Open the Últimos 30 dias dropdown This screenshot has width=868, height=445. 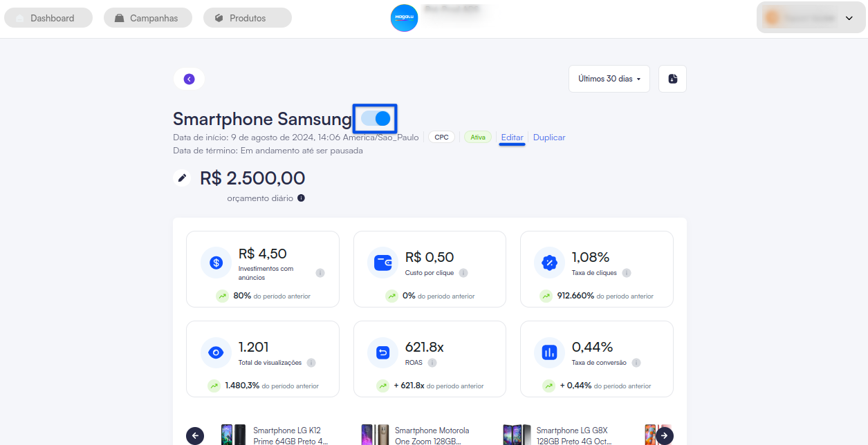click(609, 79)
